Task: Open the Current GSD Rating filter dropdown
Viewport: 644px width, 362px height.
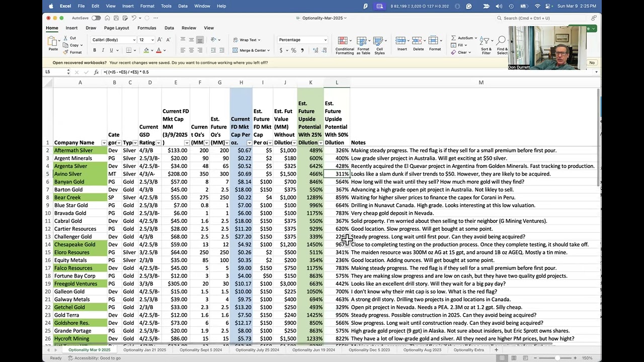Action: pyautogui.click(x=158, y=143)
